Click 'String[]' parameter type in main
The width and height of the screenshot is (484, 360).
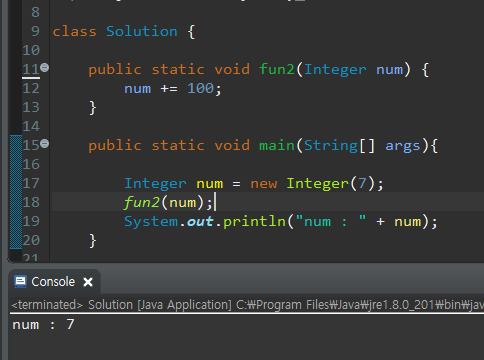click(340, 146)
